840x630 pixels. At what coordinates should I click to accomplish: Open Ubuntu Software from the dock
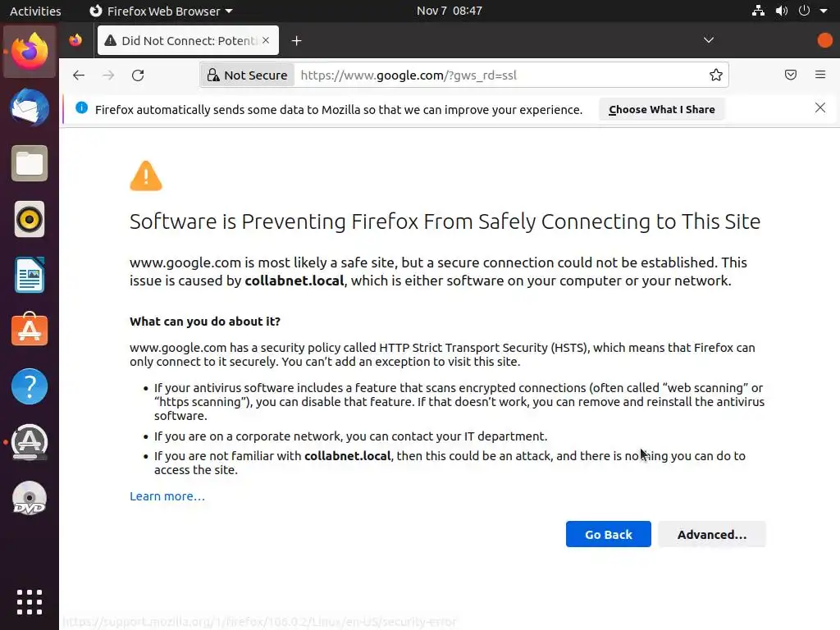point(30,331)
